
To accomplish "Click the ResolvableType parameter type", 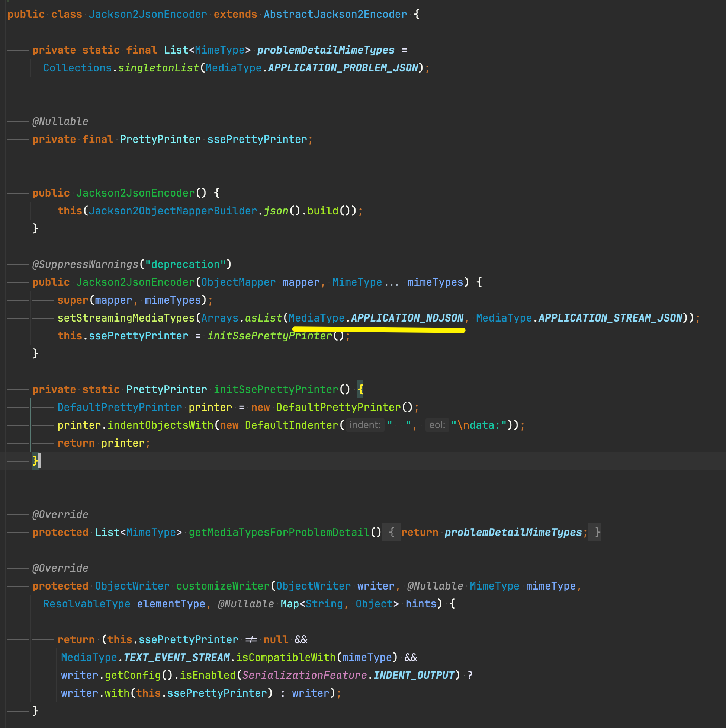I will [x=87, y=604].
